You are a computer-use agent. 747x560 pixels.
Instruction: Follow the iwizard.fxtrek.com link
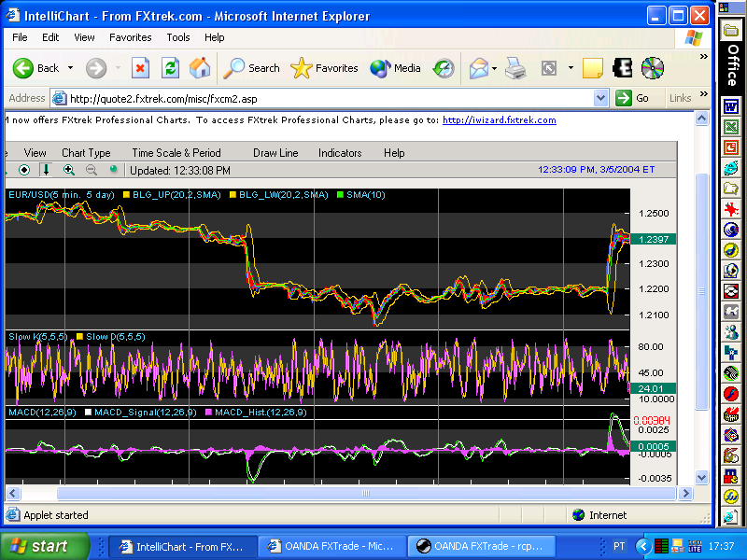500,120
